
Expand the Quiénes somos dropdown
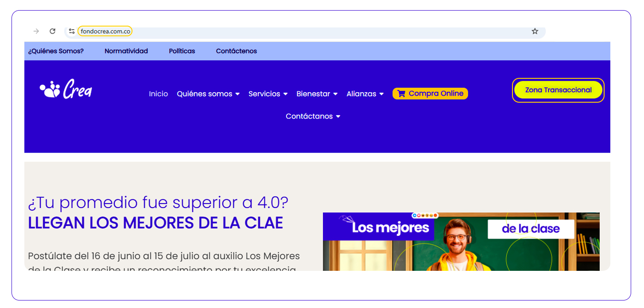[208, 94]
